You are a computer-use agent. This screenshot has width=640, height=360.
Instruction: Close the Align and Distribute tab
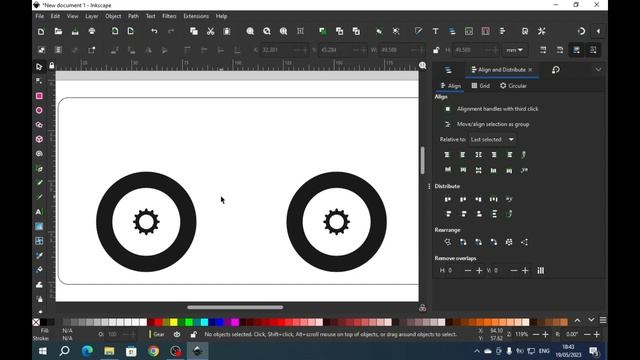[530, 70]
